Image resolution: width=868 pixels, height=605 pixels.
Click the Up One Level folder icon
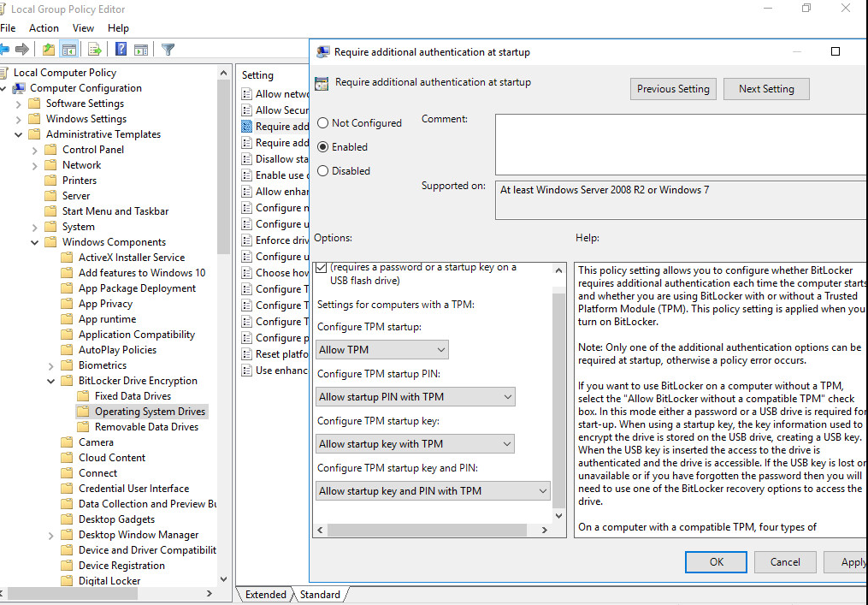point(49,50)
